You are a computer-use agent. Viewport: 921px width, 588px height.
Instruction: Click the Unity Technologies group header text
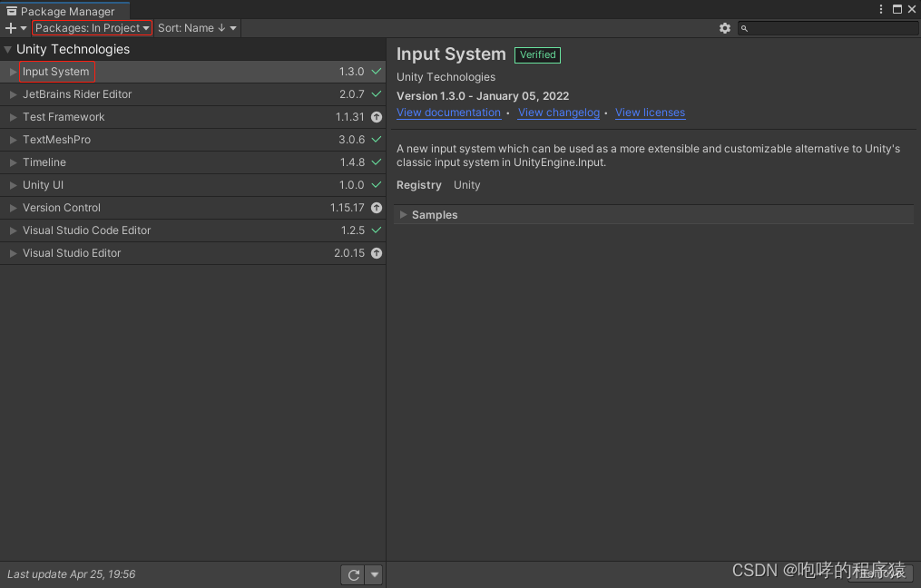(73, 49)
